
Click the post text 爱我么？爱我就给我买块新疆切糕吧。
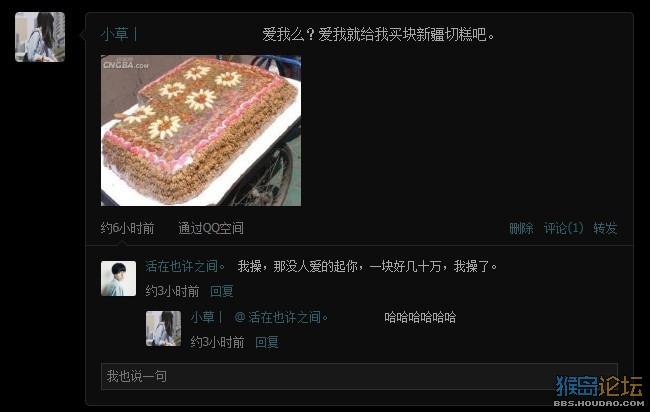tap(379, 34)
